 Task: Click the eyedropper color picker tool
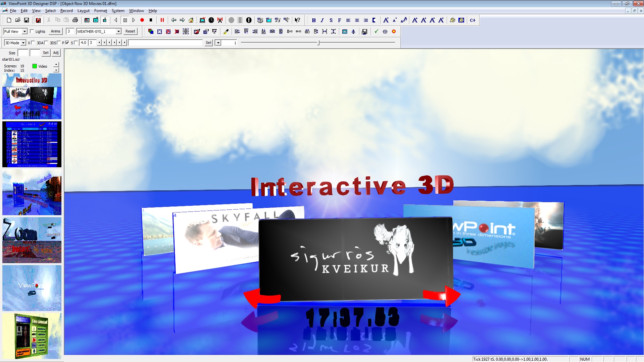(x=226, y=32)
